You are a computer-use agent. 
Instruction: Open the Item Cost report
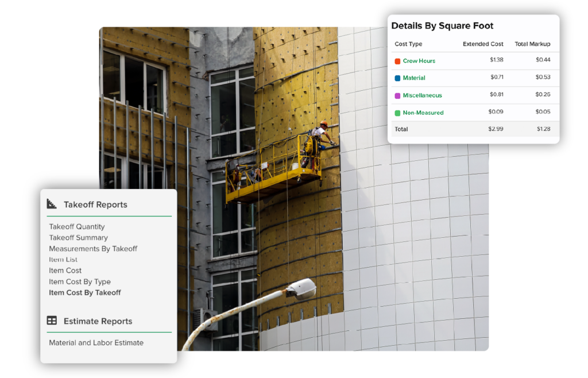(x=65, y=271)
